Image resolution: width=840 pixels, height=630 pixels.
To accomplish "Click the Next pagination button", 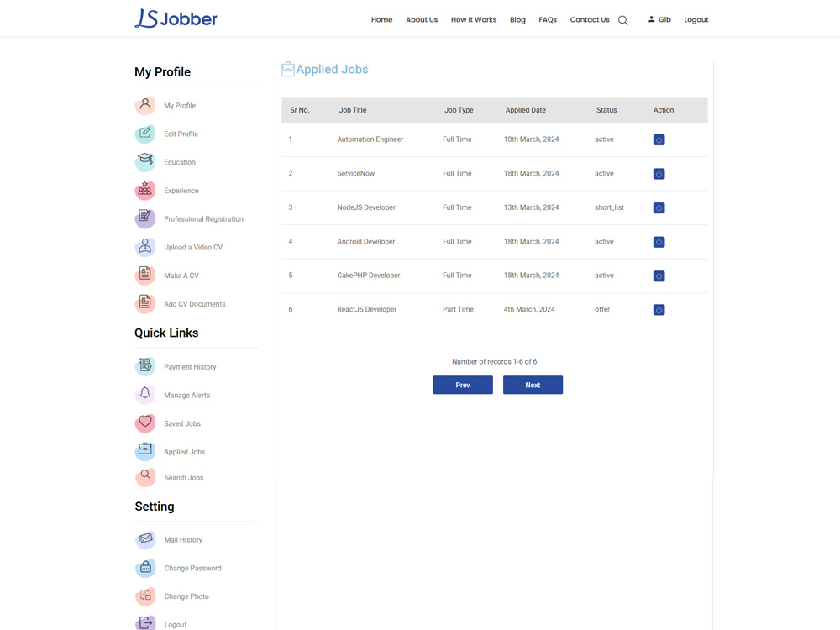I will pyautogui.click(x=533, y=385).
